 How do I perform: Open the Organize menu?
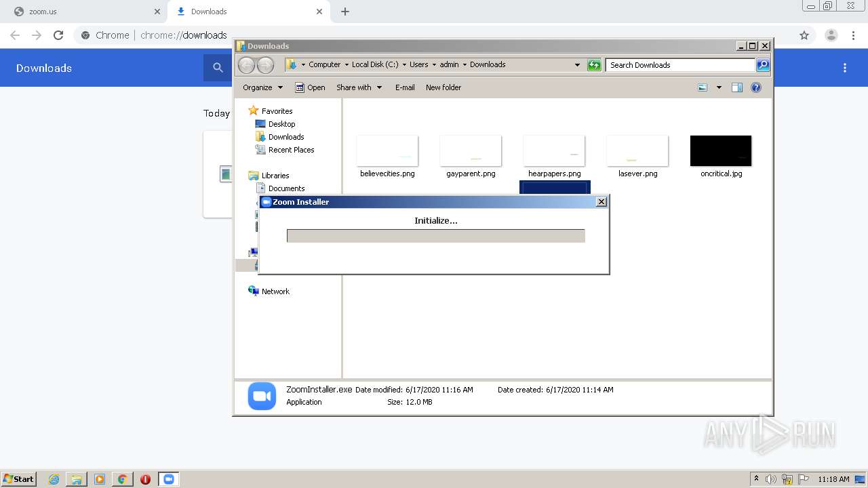262,87
